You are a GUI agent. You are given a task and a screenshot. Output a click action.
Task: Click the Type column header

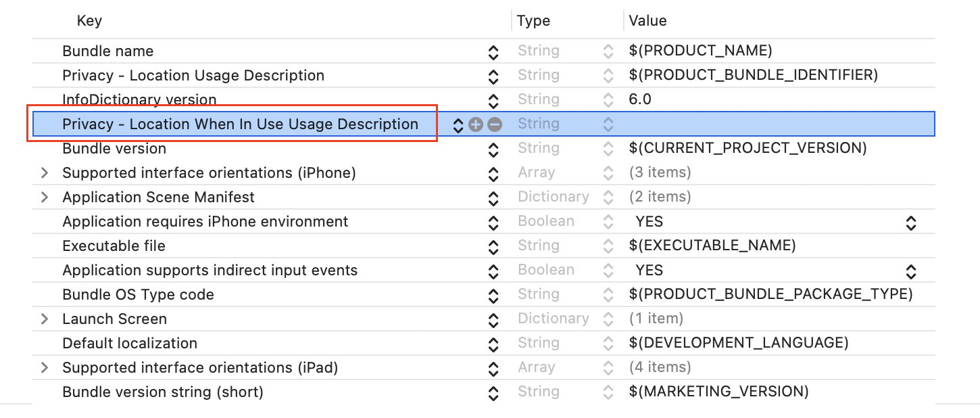pyautogui.click(x=533, y=20)
